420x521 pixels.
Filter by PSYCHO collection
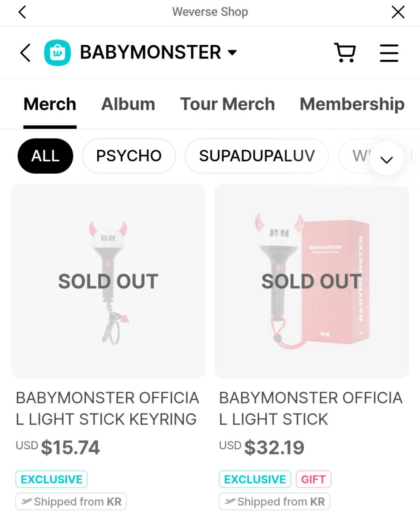129,156
